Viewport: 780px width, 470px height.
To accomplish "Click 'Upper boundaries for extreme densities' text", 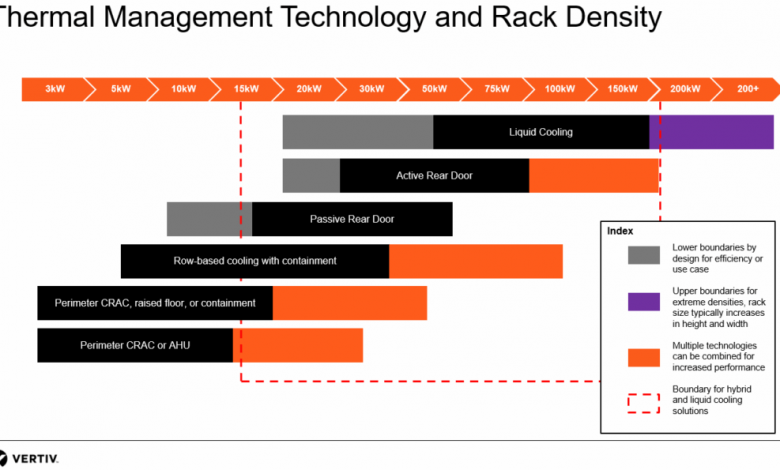I will point(719,307).
